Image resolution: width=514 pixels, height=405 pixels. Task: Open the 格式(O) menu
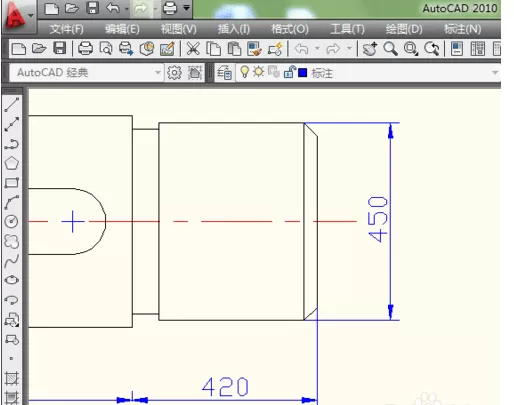[x=290, y=29]
